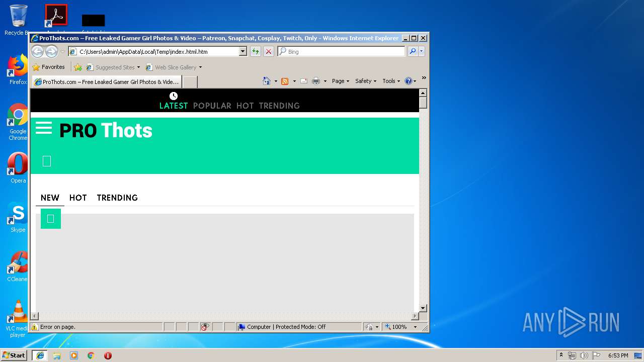This screenshot has height=362, width=644.
Task: Click the Internet Explorer Back button
Action: pyautogui.click(x=37, y=51)
